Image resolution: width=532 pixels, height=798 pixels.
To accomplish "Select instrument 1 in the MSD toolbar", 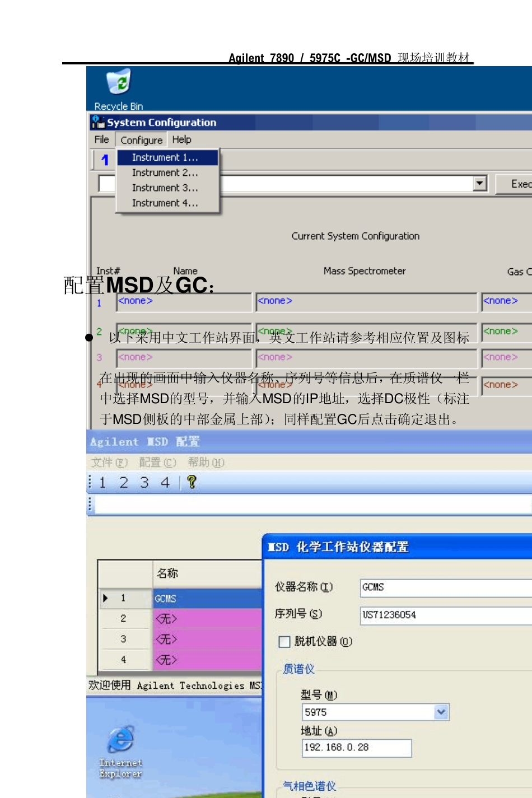I will coord(102,482).
